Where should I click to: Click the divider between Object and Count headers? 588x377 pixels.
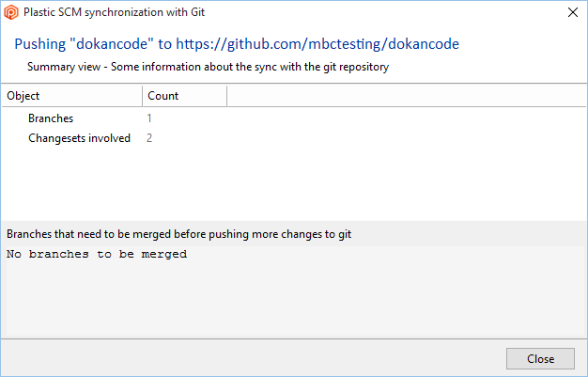click(x=143, y=96)
